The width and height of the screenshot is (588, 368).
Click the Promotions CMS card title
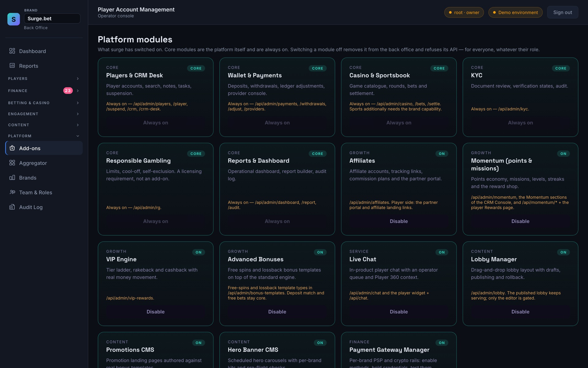(x=130, y=350)
